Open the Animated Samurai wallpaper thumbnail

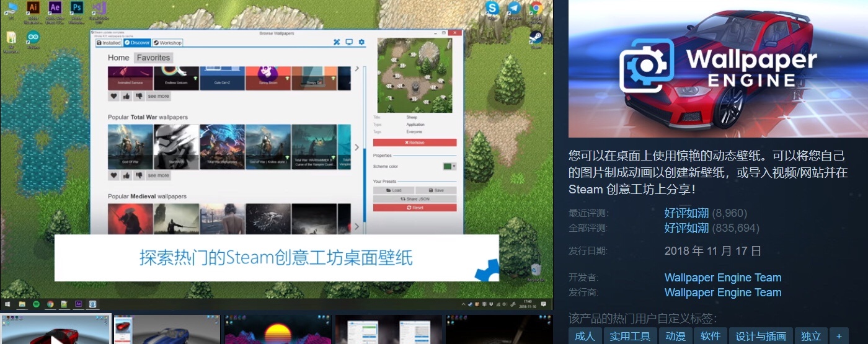[x=130, y=78]
